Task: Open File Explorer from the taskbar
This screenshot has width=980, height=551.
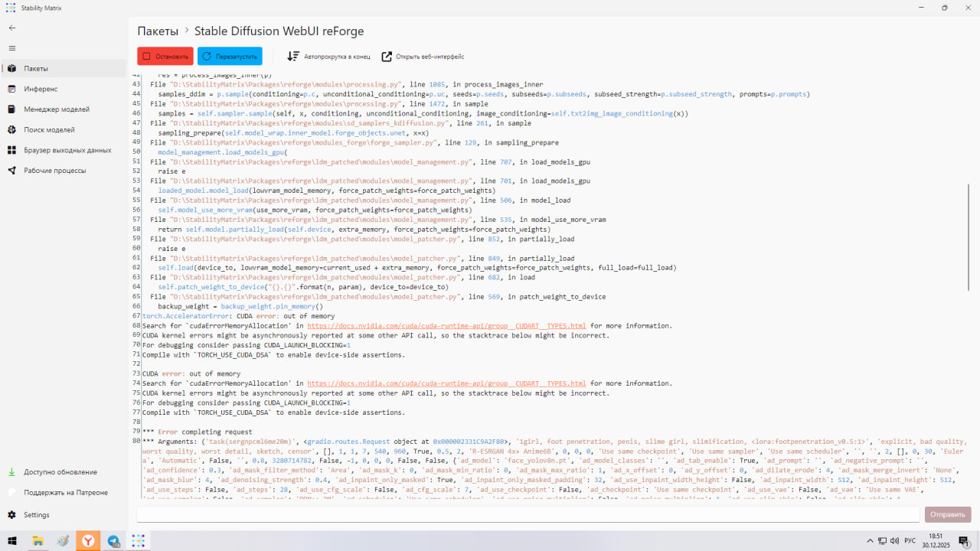Action: tap(37, 541)
